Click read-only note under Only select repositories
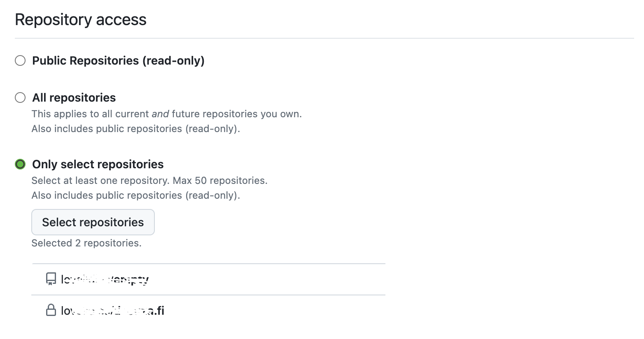The width and height of the screenshot is (644, 339). point(135,195)
